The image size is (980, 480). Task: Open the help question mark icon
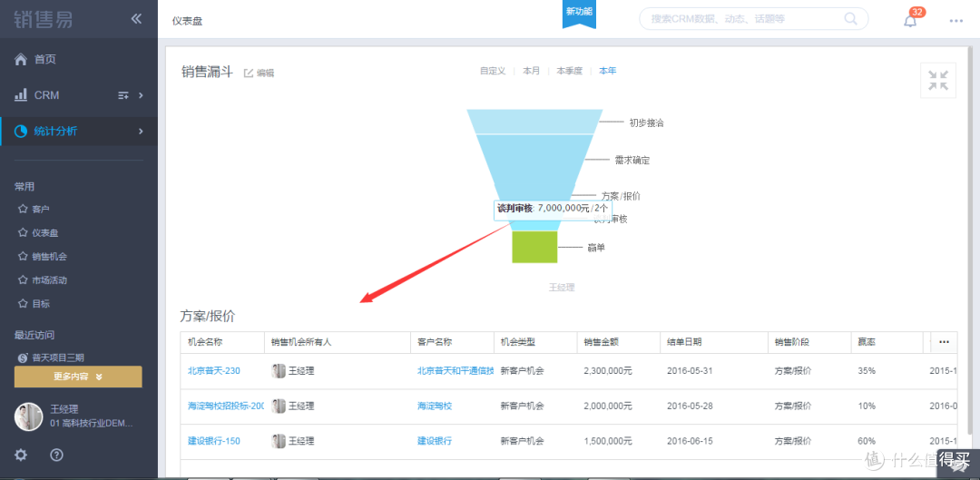click(x=56, y=455)
